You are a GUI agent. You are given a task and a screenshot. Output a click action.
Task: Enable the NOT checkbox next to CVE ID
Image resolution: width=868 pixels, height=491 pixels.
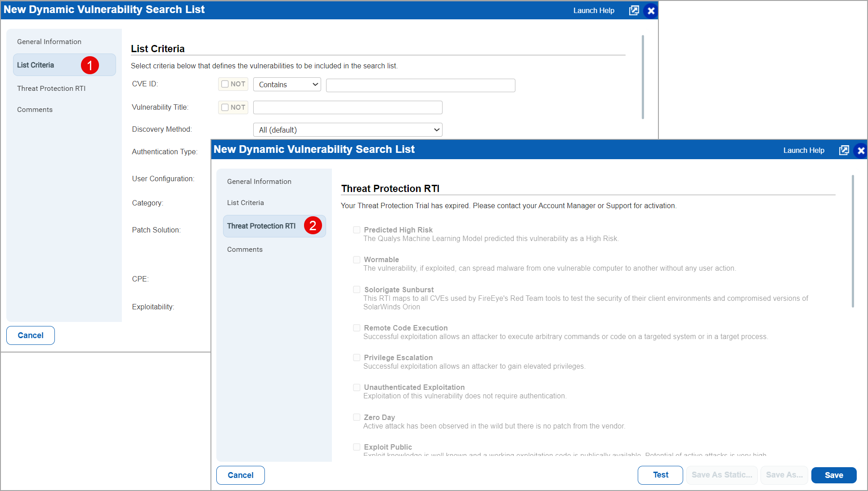[225, 84]
